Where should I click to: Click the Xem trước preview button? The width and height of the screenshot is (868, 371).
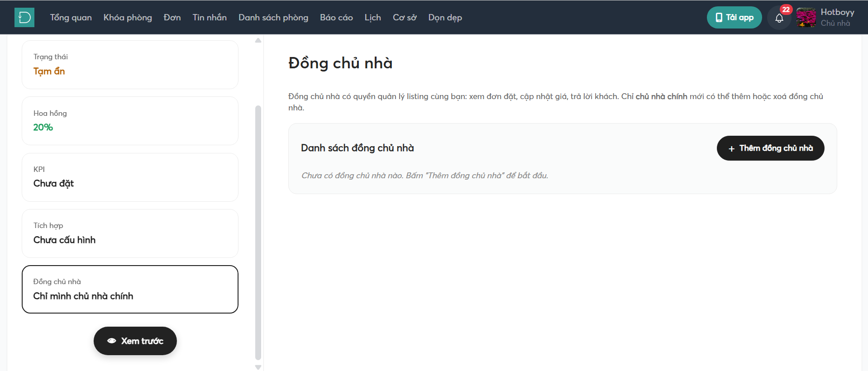[135, 341]
